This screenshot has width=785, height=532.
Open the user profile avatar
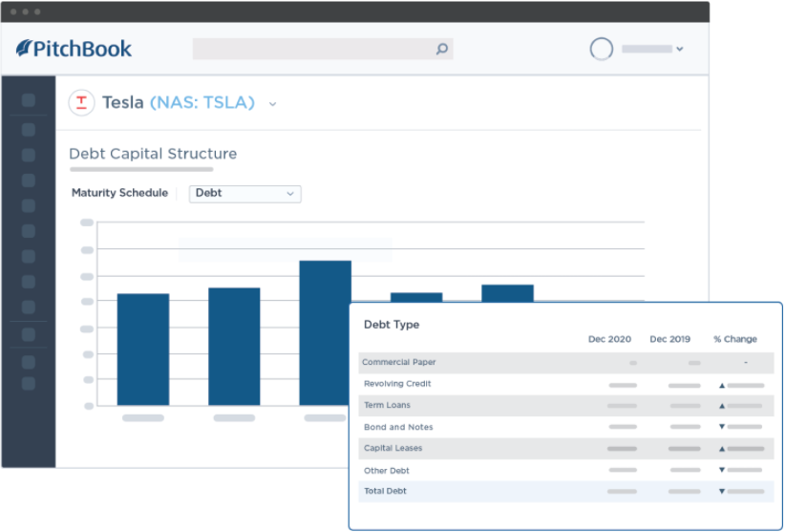pos(602,49)
